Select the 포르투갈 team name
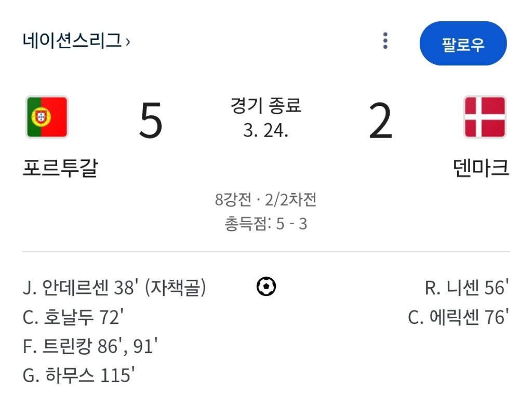The width and height of the screenshot is (532, 393). click(x=60, y=168)
